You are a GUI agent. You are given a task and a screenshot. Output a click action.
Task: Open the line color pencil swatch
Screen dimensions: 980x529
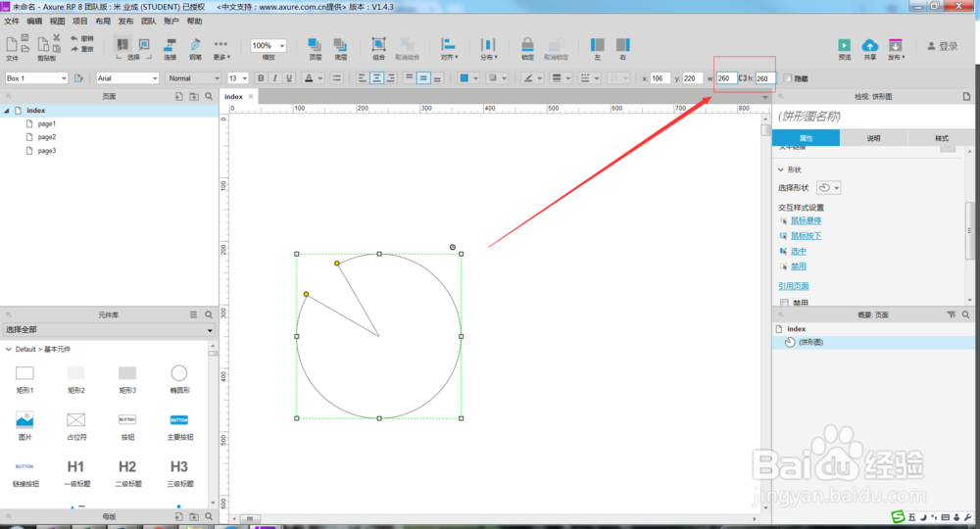(528, 78)
